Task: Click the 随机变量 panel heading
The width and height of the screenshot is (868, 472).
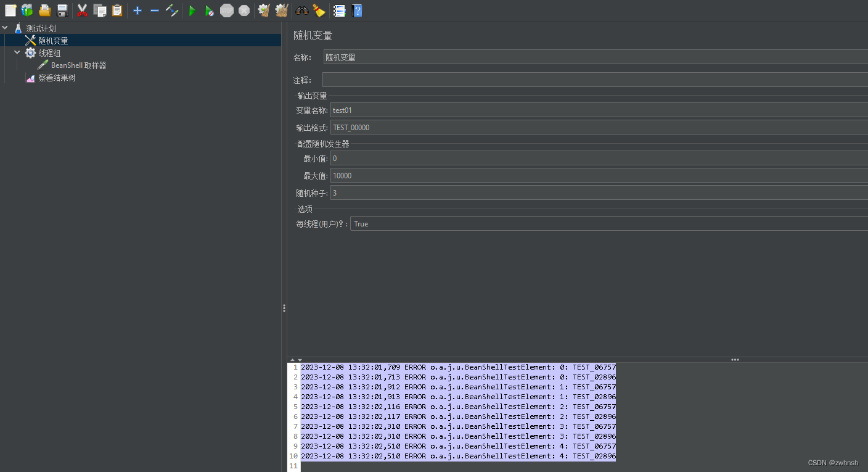Action: coord(313,36)
